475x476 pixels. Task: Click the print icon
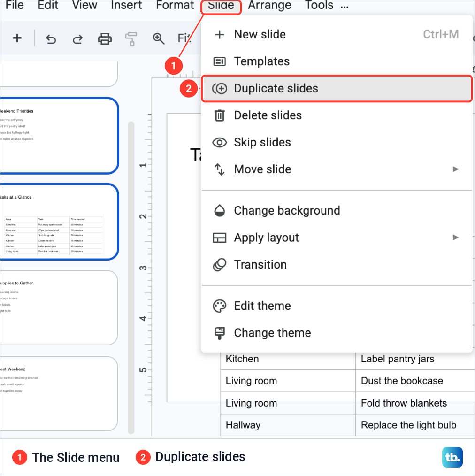105,39
